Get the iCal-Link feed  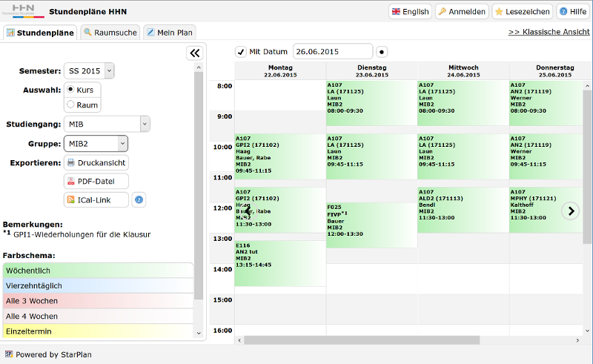pos(96,199)
